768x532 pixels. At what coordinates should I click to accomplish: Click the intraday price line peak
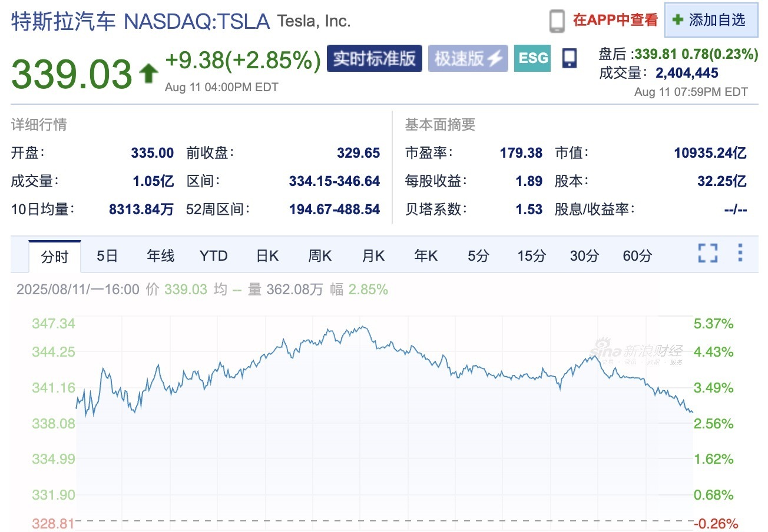tap(364, 327)
